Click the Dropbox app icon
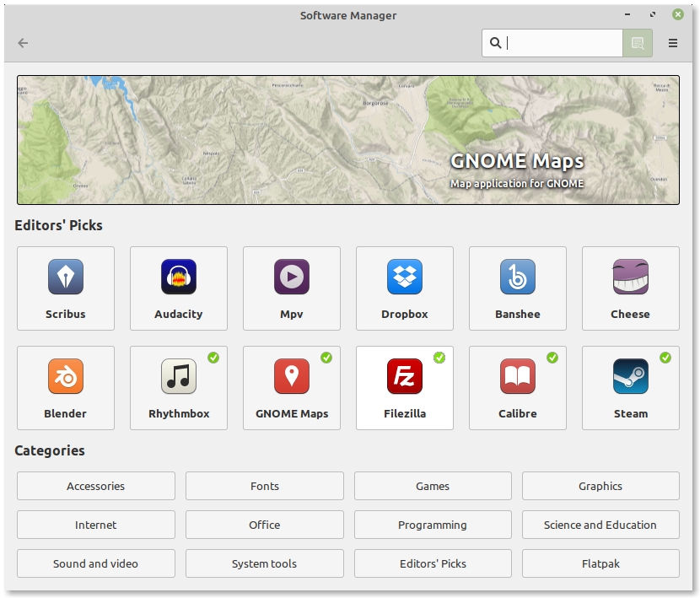The height and width of the screenshot is (598, 700). (405, 277)
